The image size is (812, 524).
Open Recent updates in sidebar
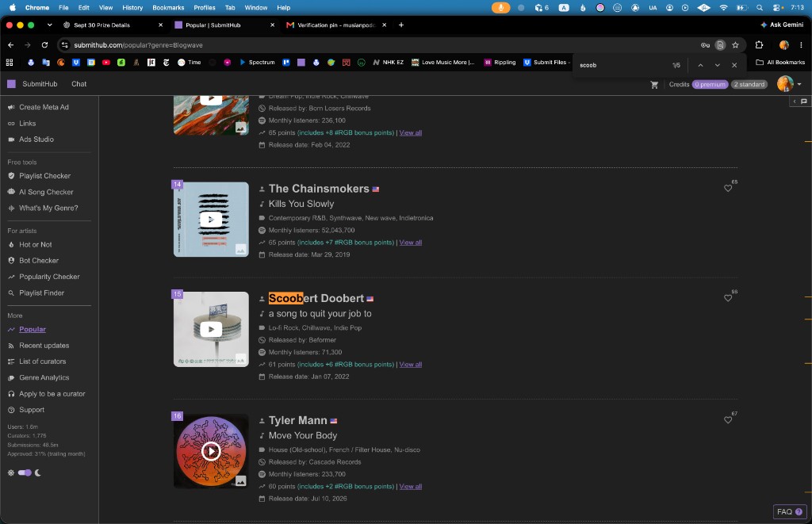44,346
